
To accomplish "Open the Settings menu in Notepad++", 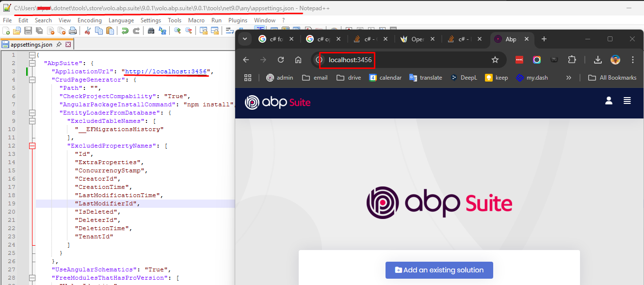I will coord(151,20).
